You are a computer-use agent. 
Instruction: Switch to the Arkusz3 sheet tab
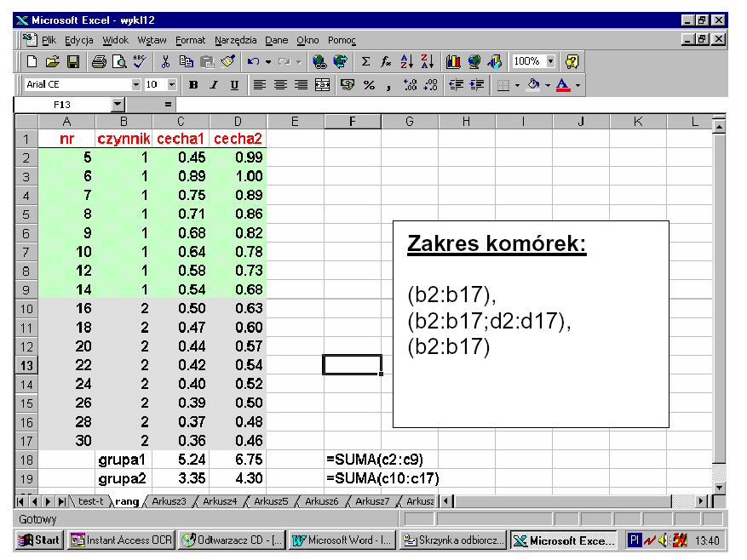coord(170,501)
